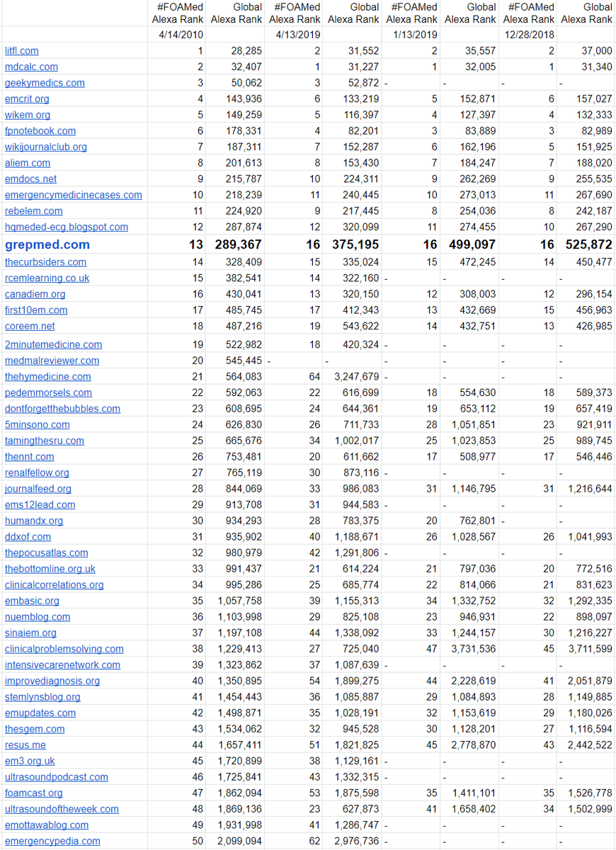Open the resus.me link
This screenshot has width=616, height=850.
(25, 746)
